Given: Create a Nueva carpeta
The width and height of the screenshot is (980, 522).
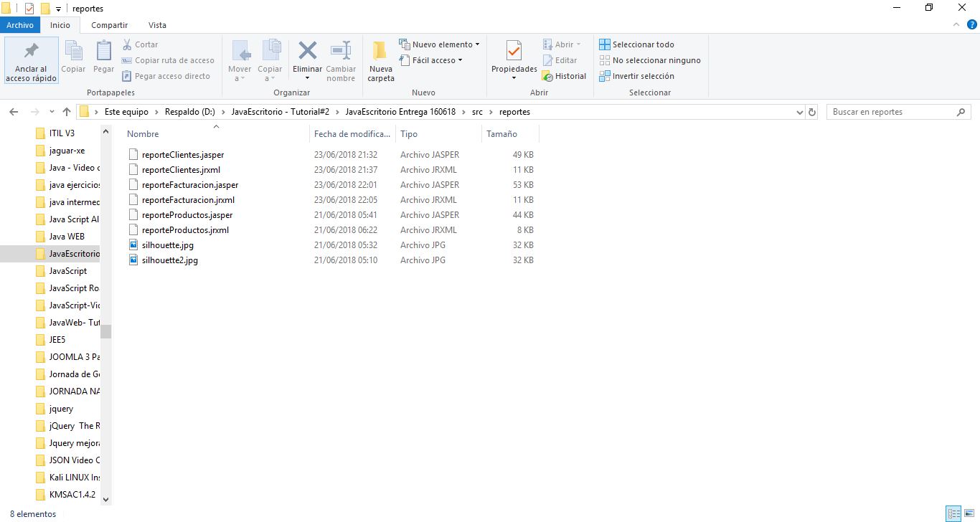Looking at the screenshot, I should pos(381,60).
